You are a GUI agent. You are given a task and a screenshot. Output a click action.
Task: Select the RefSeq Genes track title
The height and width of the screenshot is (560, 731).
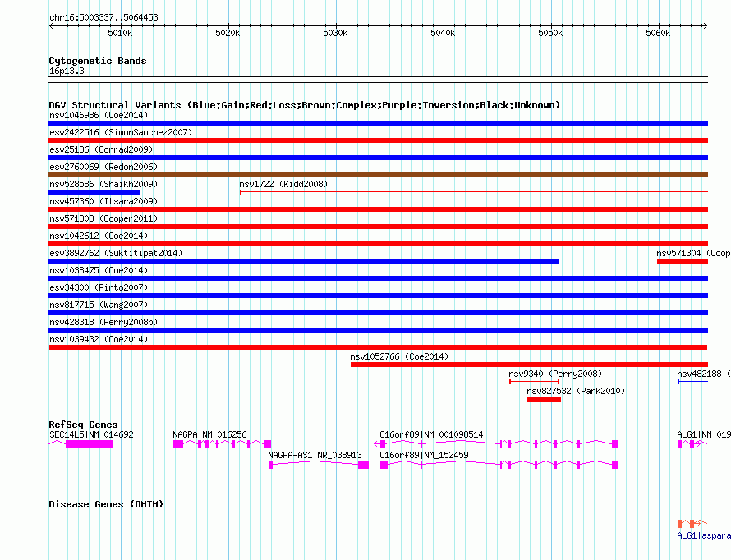[83, 425]
